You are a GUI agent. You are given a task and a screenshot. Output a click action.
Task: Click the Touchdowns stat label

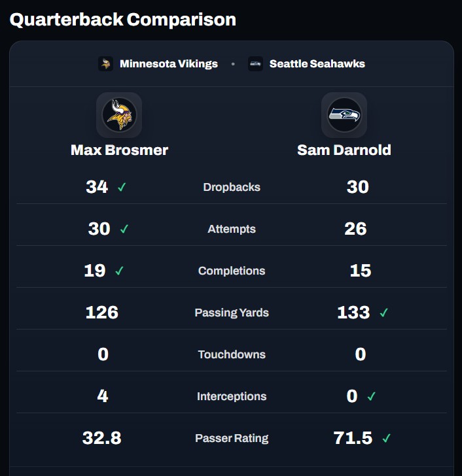[x=232, y=354]
